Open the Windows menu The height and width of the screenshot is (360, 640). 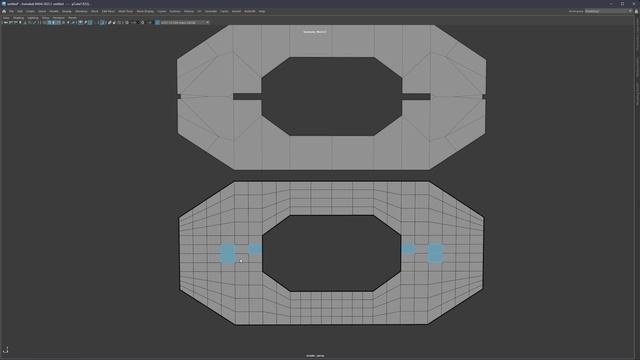pyautogui.click(x=81, y=11)
